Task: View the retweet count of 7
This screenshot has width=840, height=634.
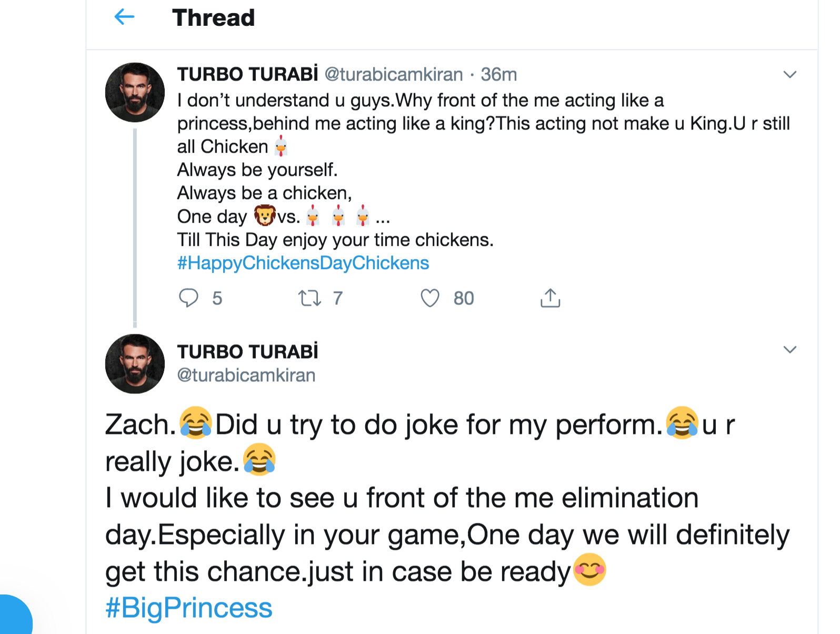Action: click(338, 299)
